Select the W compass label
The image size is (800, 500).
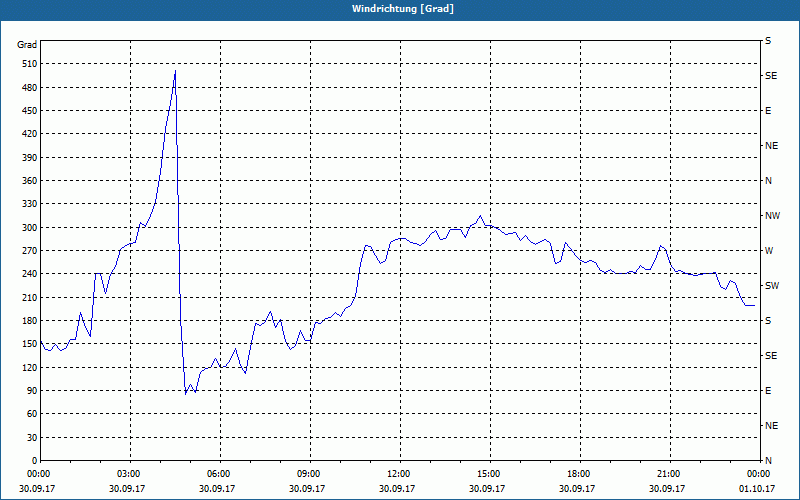pos(769,251)
